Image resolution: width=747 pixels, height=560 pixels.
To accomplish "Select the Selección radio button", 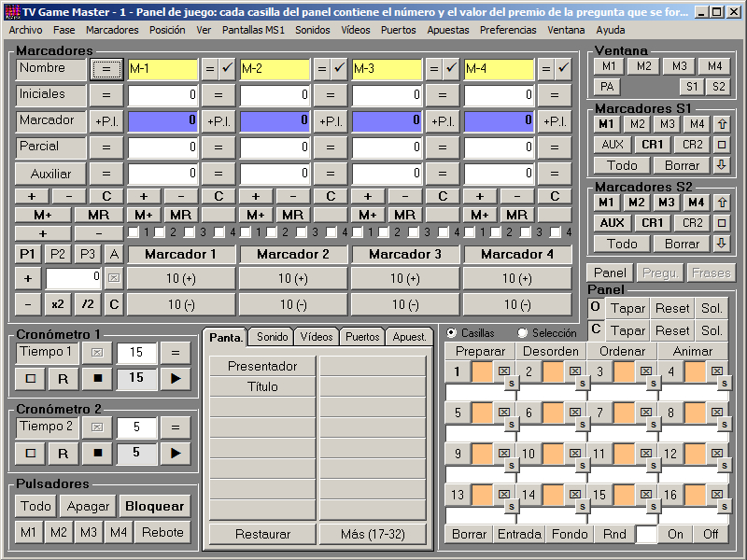I will click(523, 333).
